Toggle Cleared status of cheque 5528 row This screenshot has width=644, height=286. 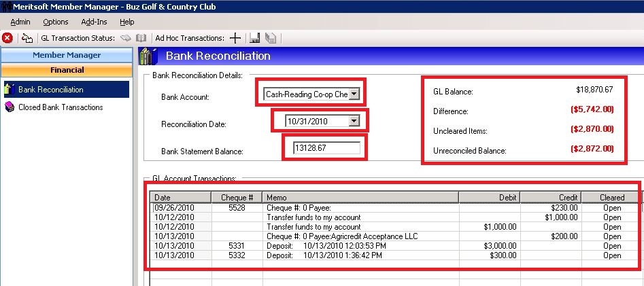pos(612,208)
